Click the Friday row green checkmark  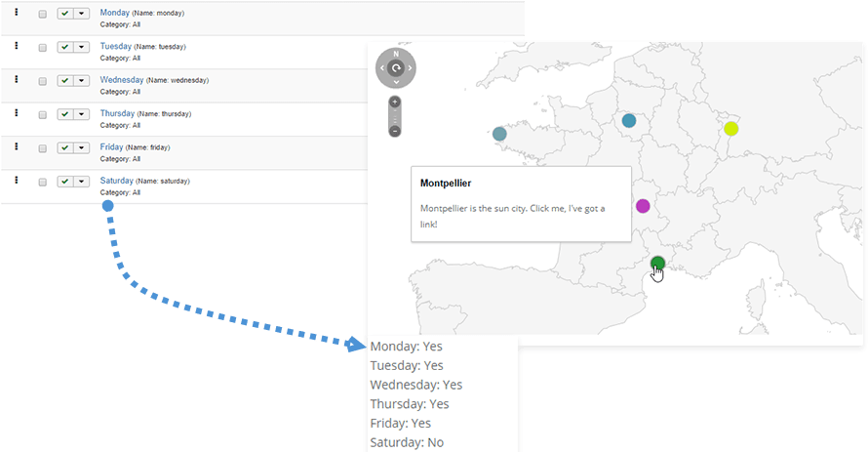[64, 147]
